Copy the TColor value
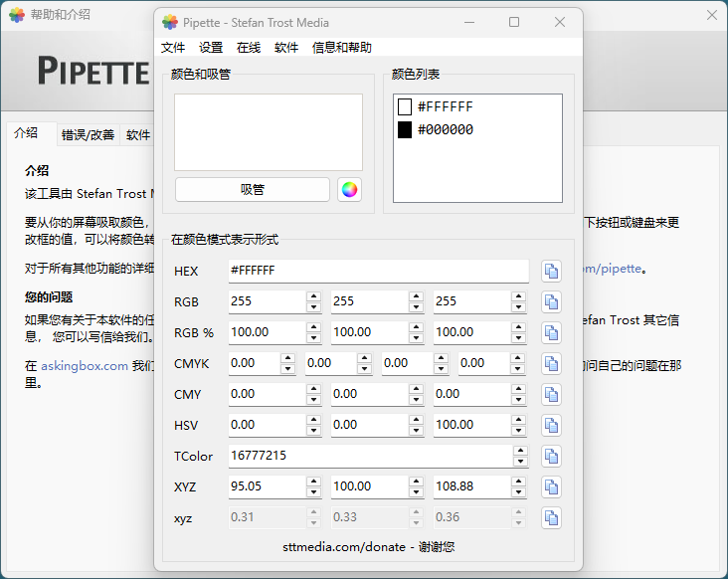 click(x=551, y=457)
